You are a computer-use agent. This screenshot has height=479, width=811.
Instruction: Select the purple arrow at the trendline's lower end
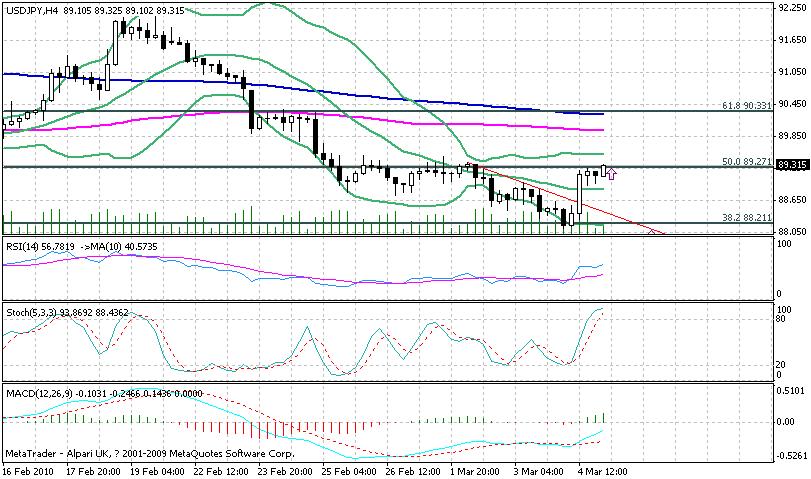pos(652,232)
